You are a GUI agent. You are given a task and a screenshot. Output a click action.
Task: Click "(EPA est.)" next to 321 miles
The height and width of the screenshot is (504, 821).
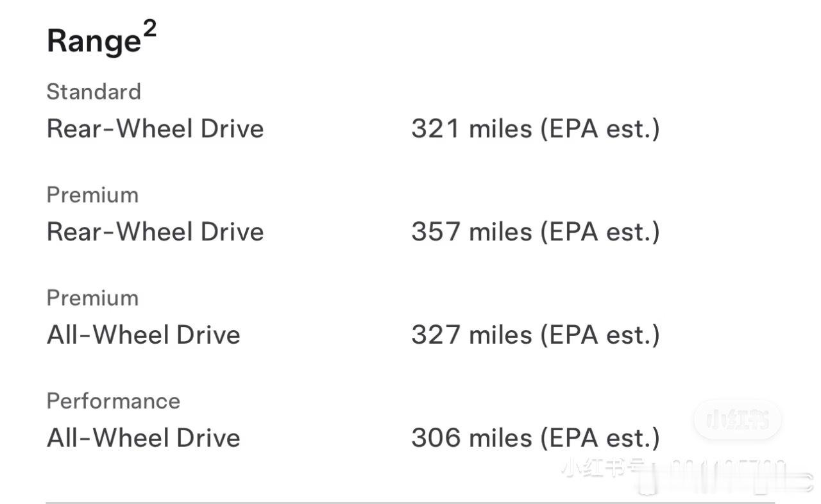(x=600, y=129)
